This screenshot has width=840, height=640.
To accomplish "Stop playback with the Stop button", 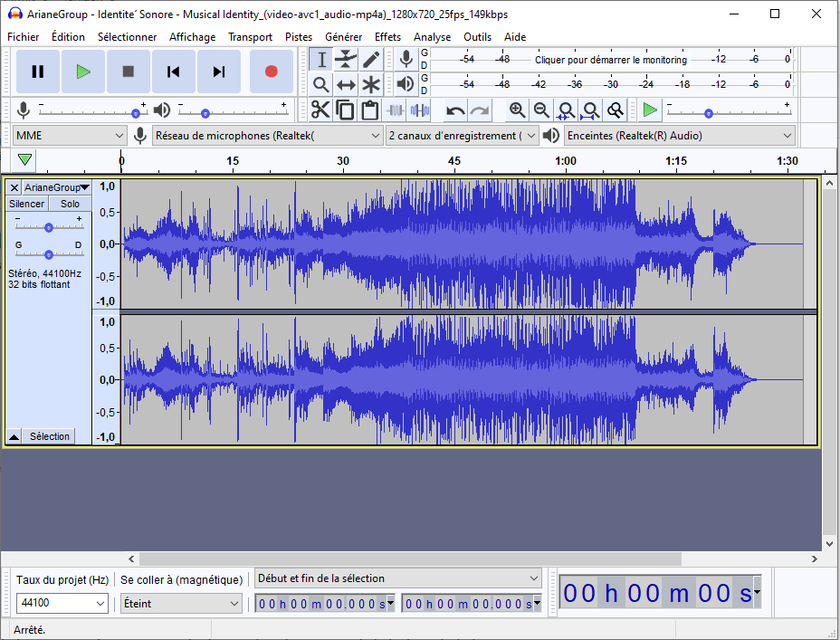I will pos(128,72).
